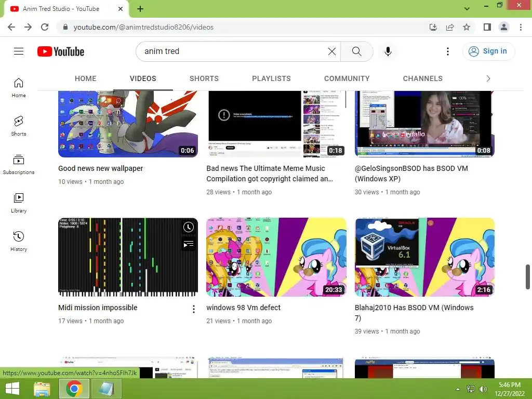This screenshot has height=399, width=532.
Task: Open the YouTube guide hamburger menu
Action: 19,51
